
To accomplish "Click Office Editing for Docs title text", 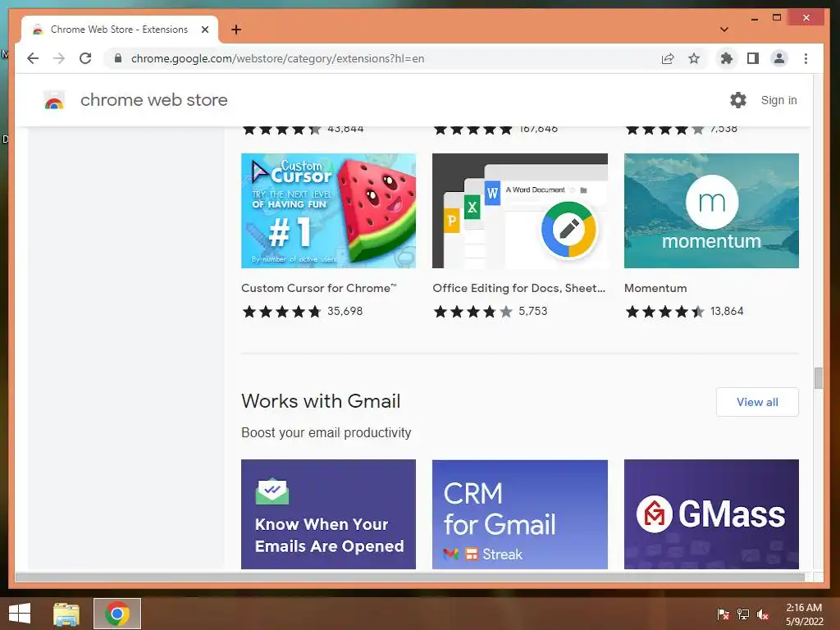I will point(518,288).
